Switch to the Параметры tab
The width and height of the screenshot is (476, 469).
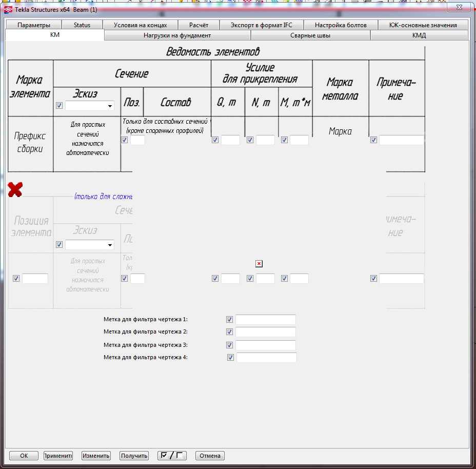(x=34, y=25)
